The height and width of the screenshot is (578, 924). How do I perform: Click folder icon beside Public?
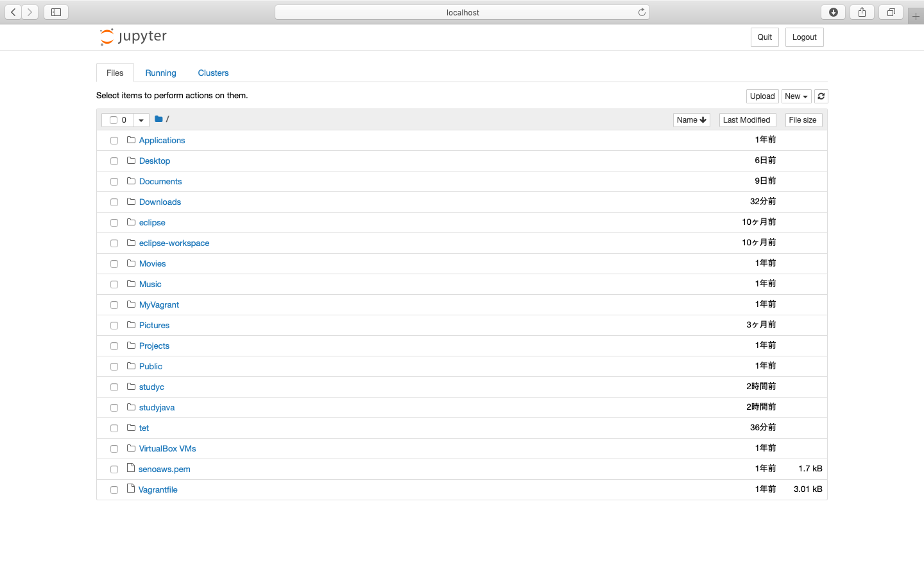[x=131, y=366]
